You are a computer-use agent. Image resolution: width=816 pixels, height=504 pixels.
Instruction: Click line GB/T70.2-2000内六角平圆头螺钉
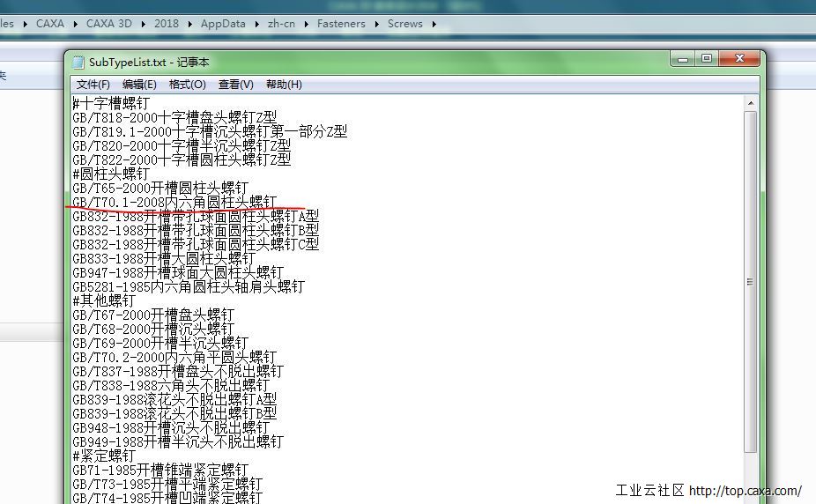coord(174,357)
